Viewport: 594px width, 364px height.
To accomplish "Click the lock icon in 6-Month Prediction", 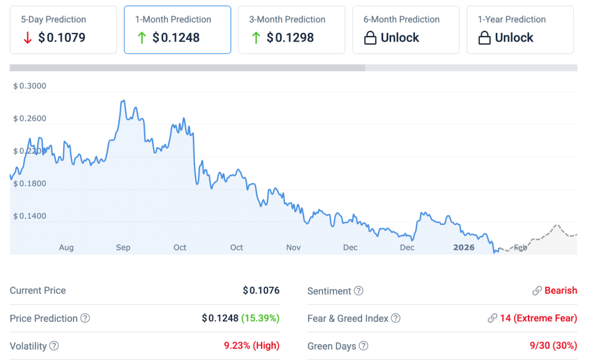I will tap(370, 38).
